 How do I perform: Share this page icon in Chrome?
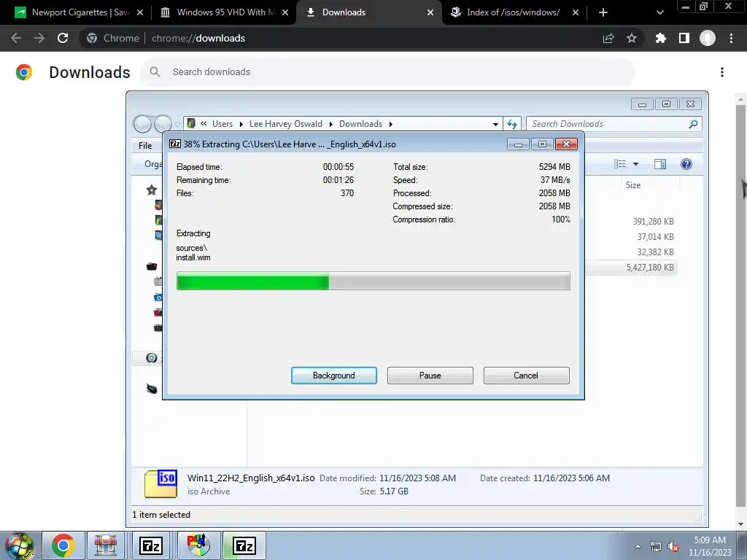[x=608, y=38]
